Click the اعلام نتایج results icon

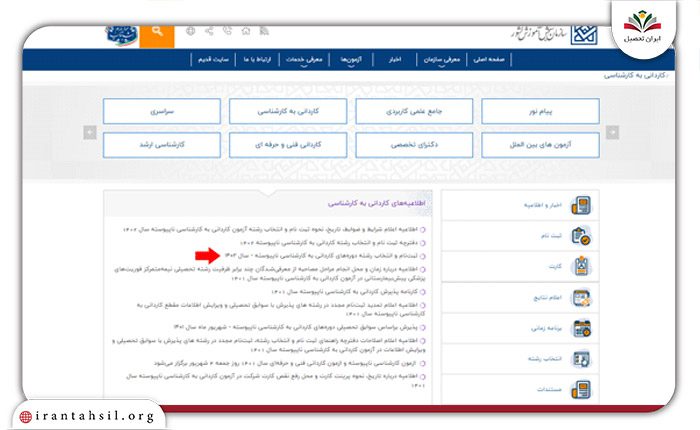click(581, 297)
